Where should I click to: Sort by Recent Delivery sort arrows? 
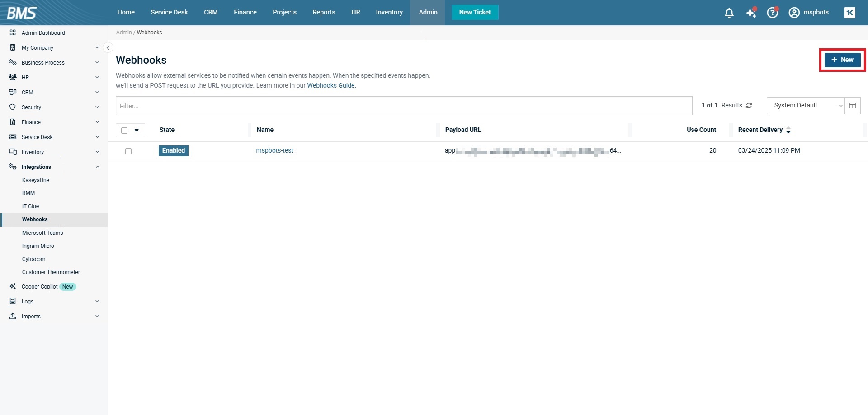point(788,130)
